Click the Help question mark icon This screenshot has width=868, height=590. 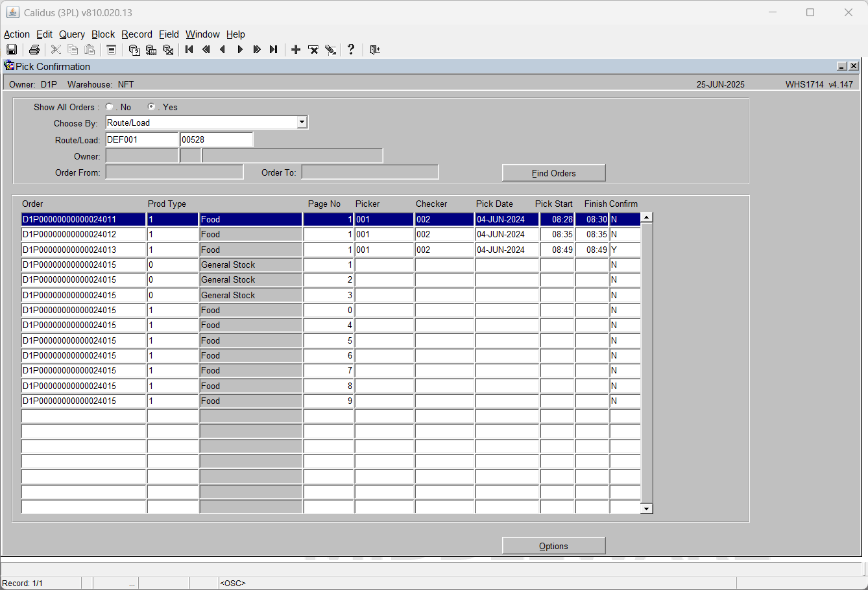(351, 50)
